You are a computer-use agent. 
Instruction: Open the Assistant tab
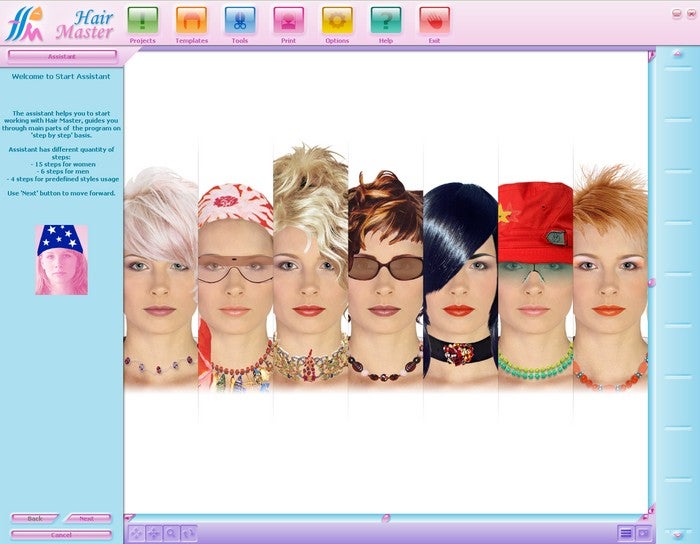coord(62,56)
